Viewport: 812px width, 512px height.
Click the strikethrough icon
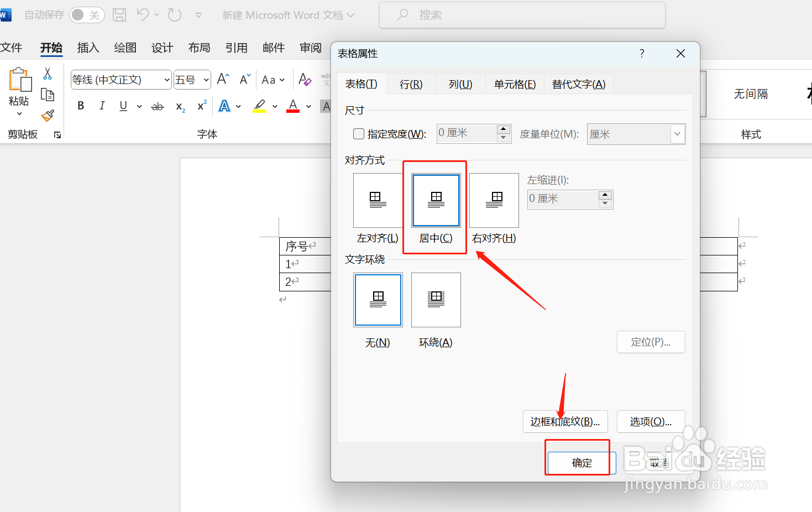(x=158, y=106)
